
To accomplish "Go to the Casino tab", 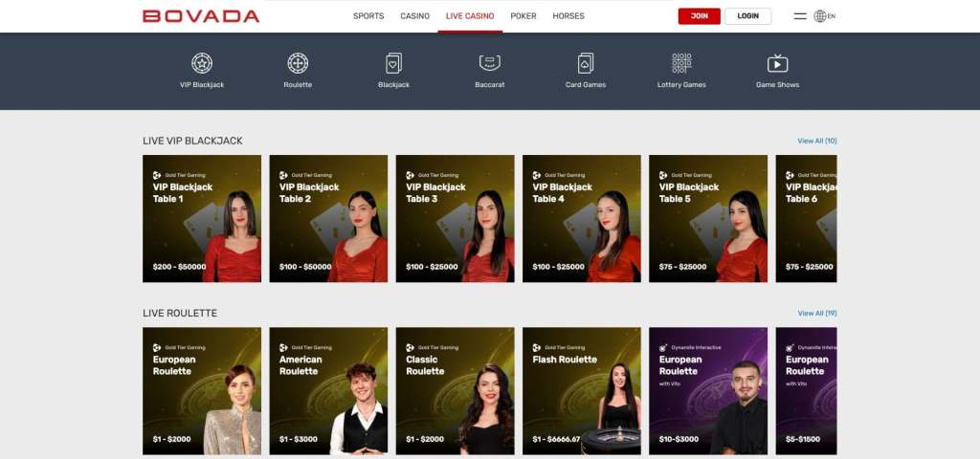I will [415, 16].
